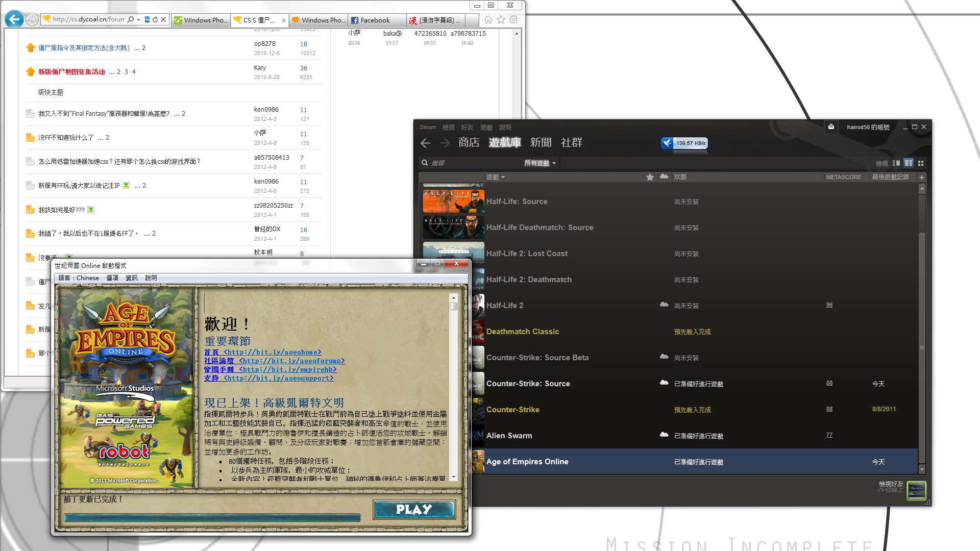The width and height of the screenshot is (980, 551).
Task: Open the 社區論壇 aoeoforums link
Action: pos(275,361)
